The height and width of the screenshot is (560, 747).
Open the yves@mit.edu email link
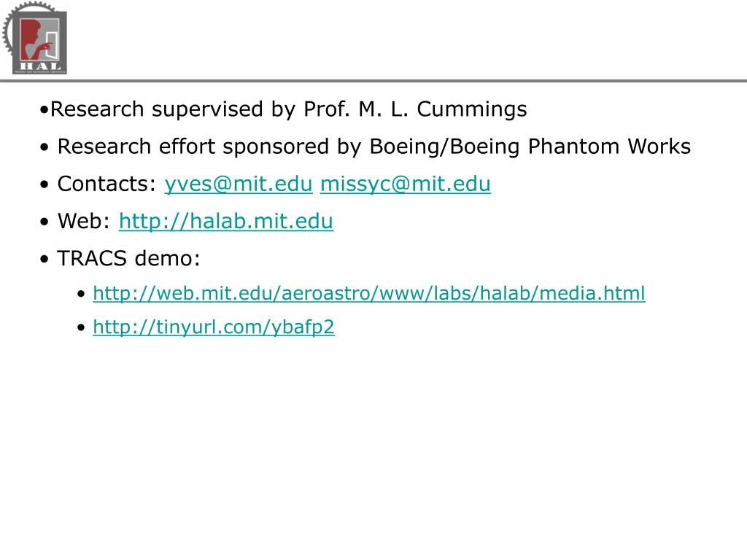(239, 184)
